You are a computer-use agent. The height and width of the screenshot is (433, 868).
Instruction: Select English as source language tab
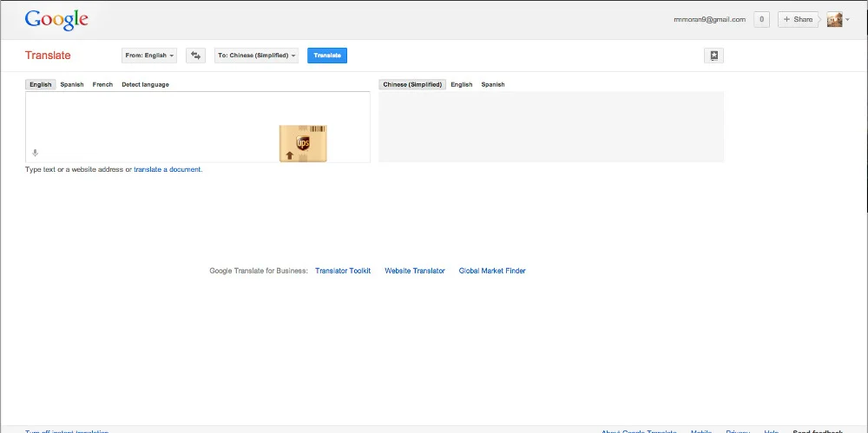click(41, 85)
